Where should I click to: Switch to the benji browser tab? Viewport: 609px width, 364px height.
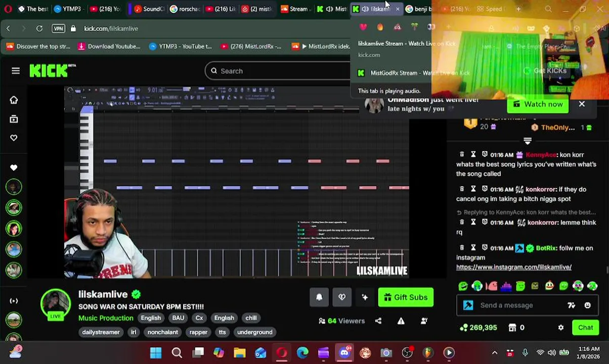click(419, 9)
